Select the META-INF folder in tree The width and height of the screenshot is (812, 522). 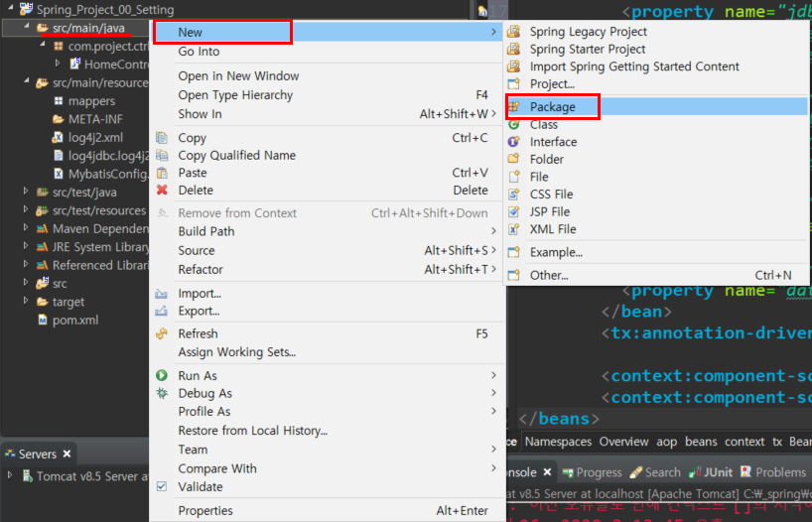pyautogui.click(x=88, y=119)
